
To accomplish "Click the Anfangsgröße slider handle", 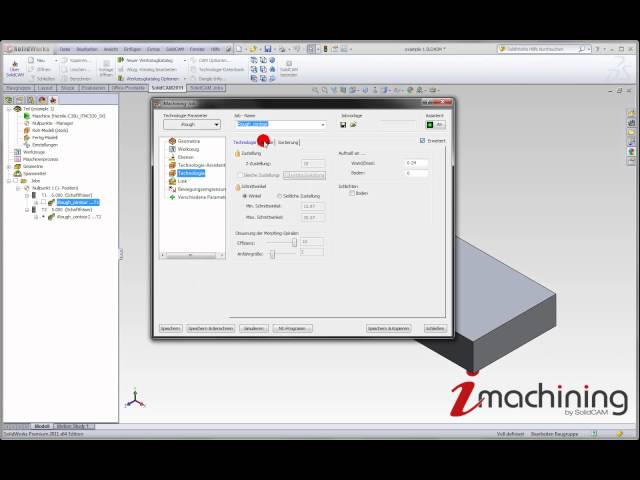I will point(272,254).
